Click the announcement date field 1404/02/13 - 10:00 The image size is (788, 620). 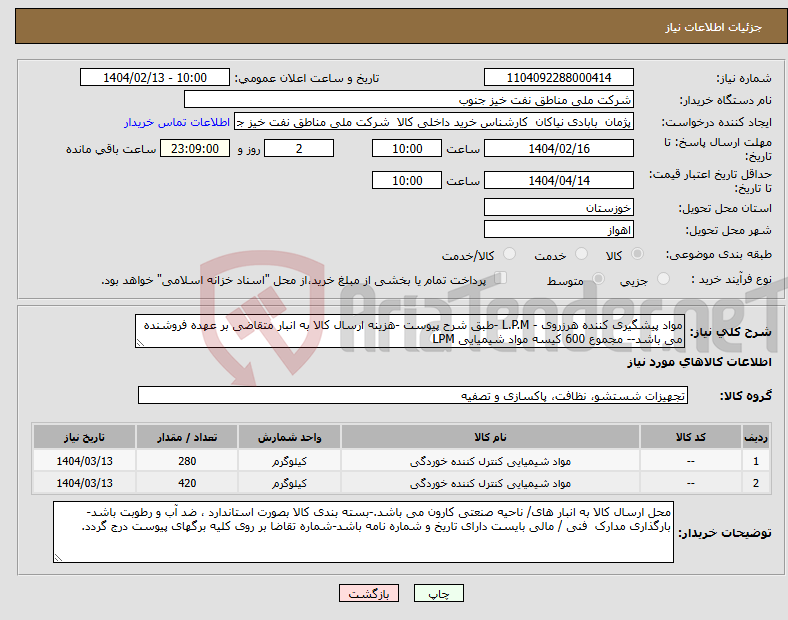point(155,77)
